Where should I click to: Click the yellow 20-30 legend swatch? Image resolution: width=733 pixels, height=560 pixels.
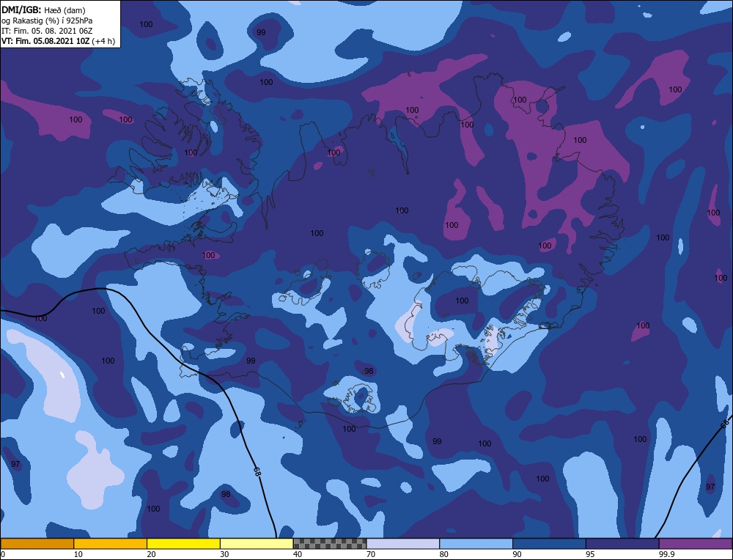pos(183,544)
